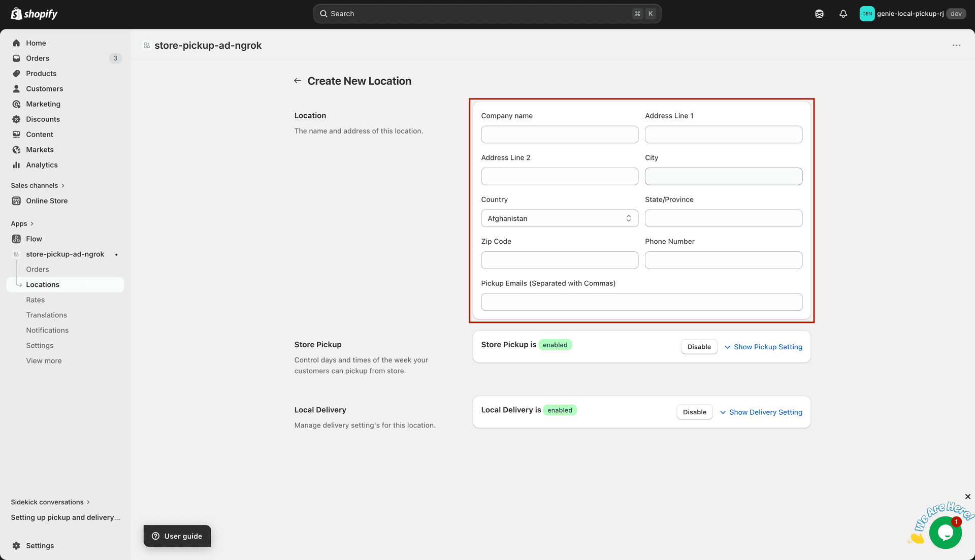Screen dimensions: 975x560
Task: Expand the Apps section
Action: [22, 223]
